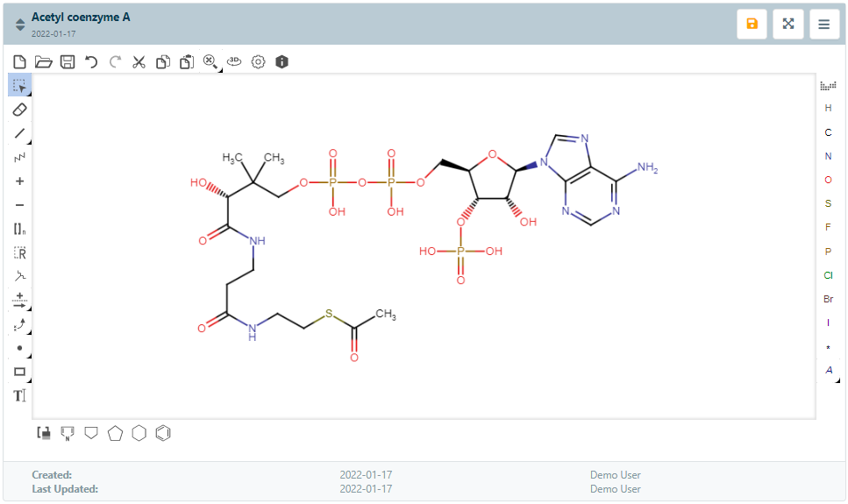Select the Eraser tool
This screenshot has width=848, height=504.
pos(20,110)
